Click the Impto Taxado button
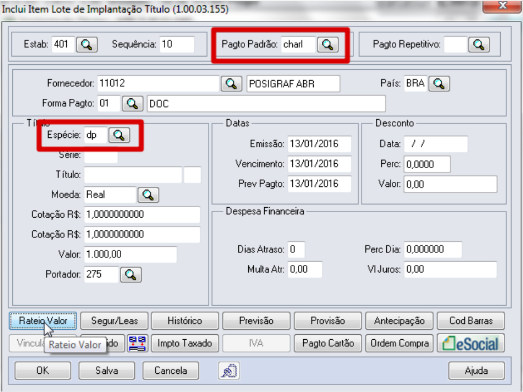 185,344
